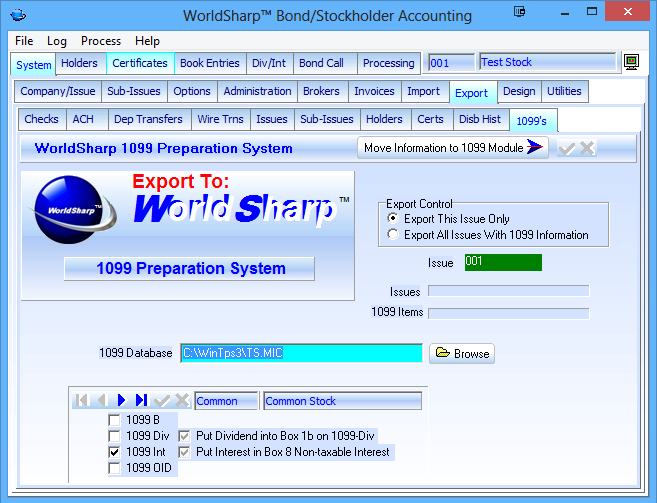
Task: Tick the 1099 OID checkbox
Action: coord(115,468)
